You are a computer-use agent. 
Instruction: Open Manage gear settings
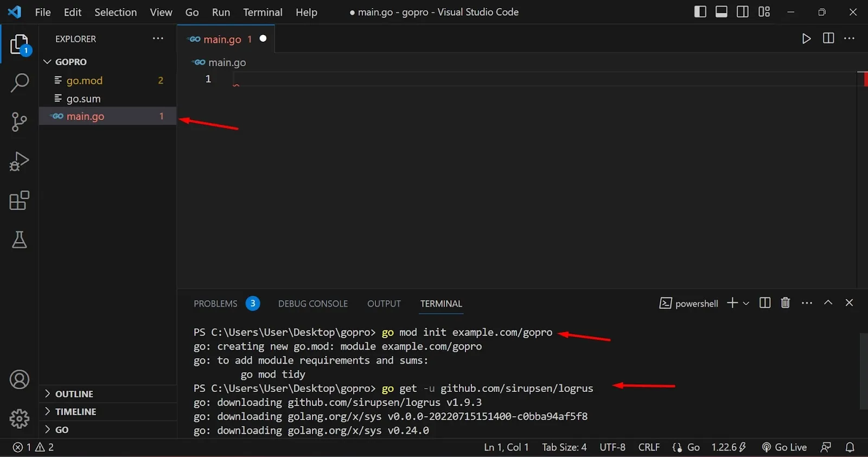click(20, 418)
